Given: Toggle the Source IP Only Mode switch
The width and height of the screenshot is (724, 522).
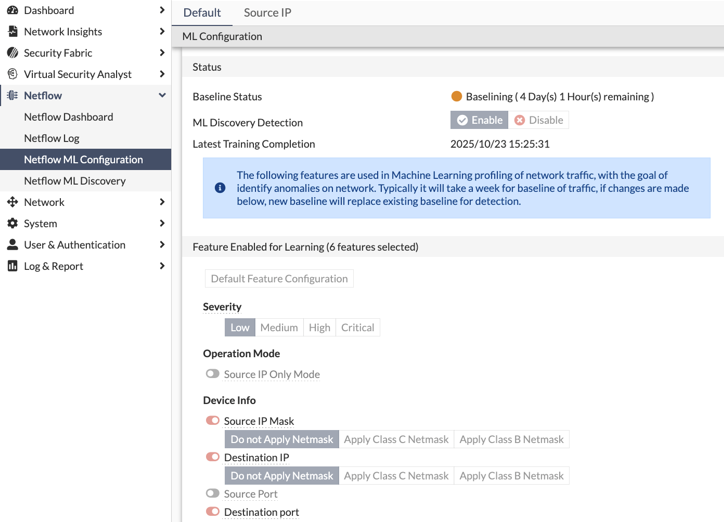Looking at the screenshot, I should tap(212, 374).
